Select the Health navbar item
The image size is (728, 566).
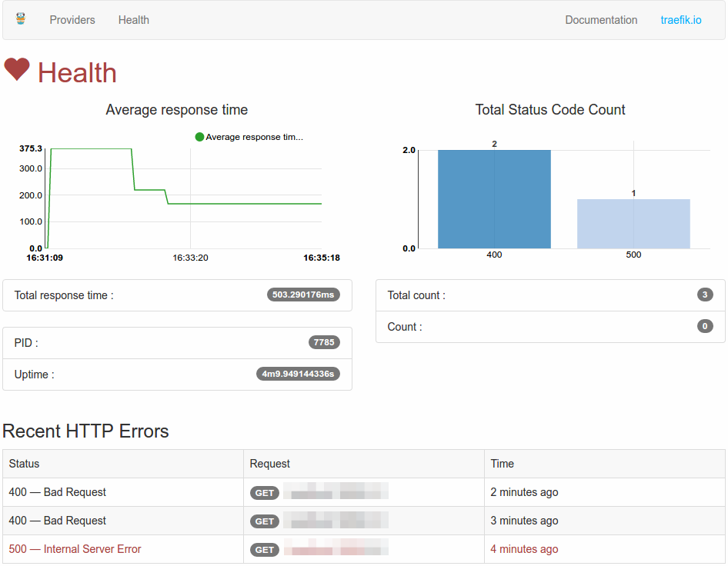[x=133, y=19]
